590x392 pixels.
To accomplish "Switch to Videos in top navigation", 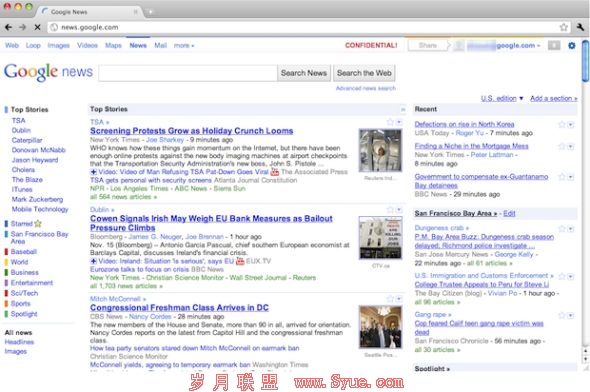I will point(87,46).
